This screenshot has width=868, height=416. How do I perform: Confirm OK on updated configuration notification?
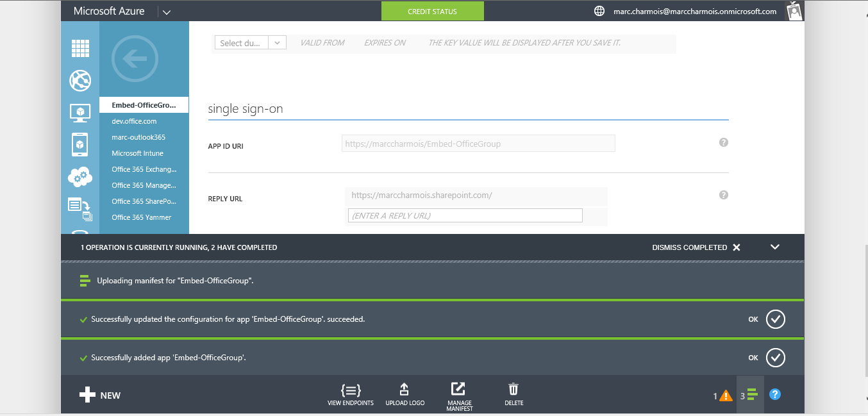pos(776,319)
